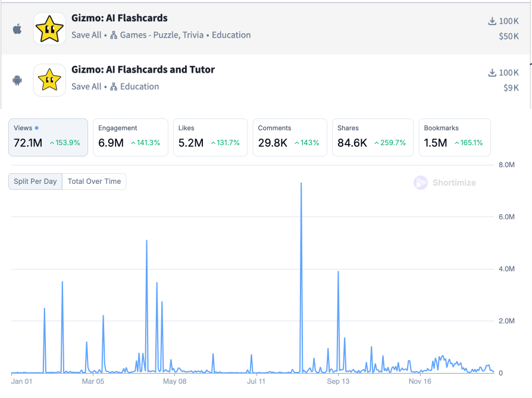Show the Likes metric chart
The width and height of the screenshot is (532, 398).
[210, 137]
